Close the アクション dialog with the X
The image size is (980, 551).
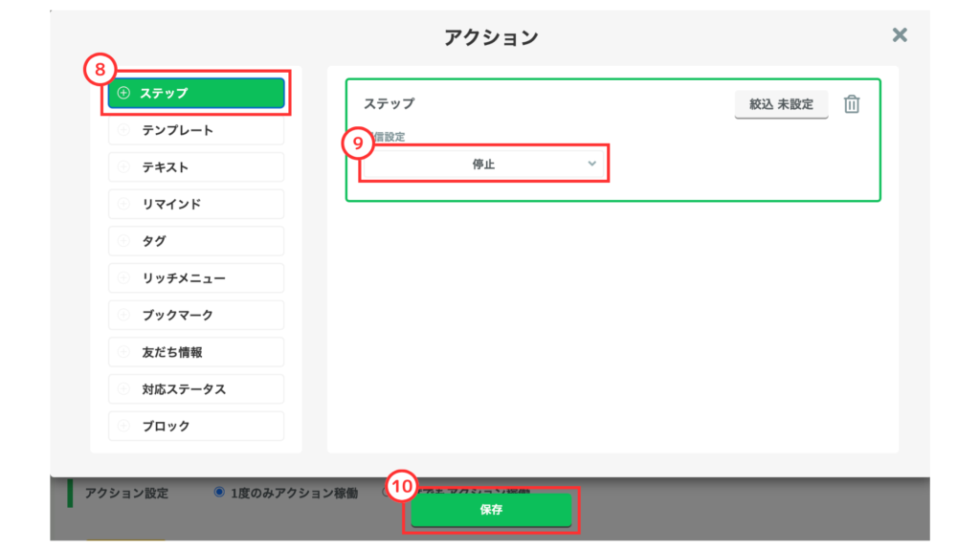coord(899,35)
